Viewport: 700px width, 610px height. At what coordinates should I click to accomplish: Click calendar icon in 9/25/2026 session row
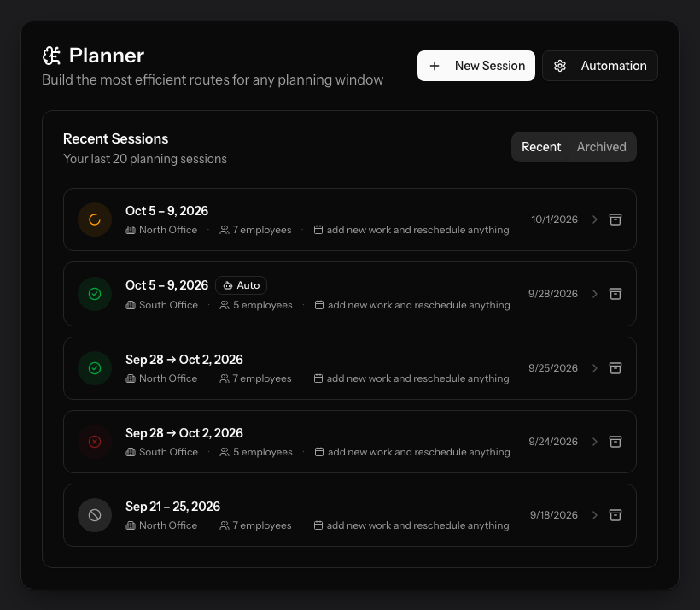318,378
